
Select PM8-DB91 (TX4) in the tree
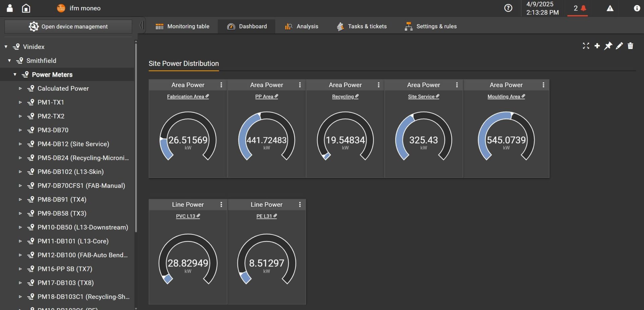pos(62,200)
